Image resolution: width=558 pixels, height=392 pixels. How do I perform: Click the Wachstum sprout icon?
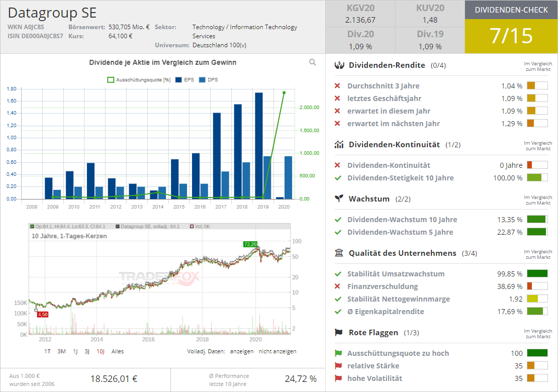[339, 199]
